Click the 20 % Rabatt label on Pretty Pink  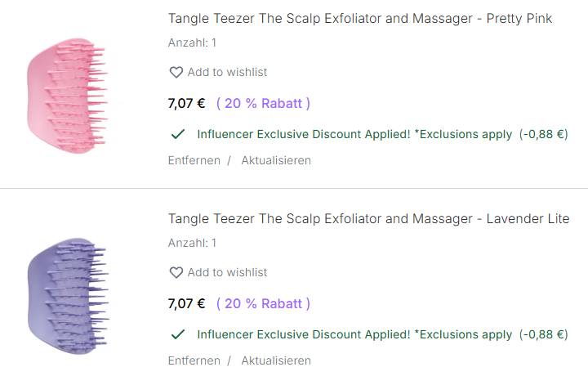[263, 104]
